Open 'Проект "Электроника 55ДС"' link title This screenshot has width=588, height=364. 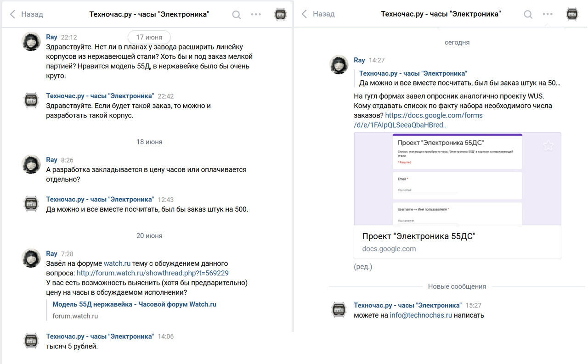(418, 236)
